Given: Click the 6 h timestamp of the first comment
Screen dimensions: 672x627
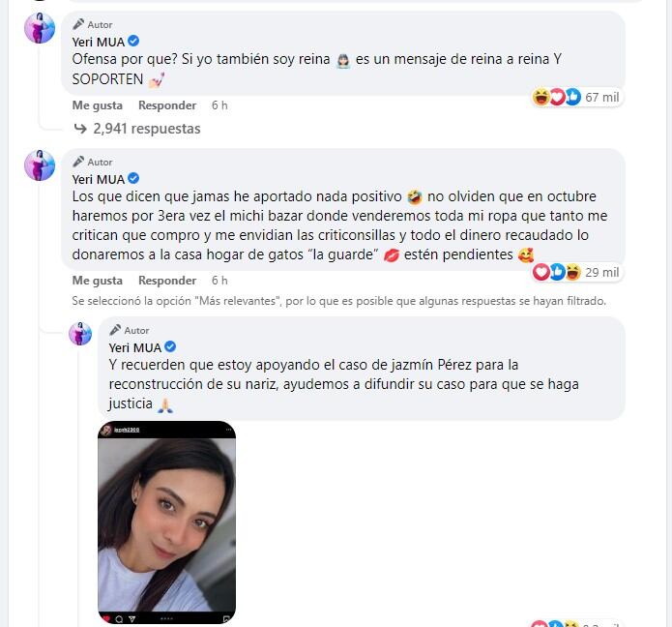Looking at the screenshot, I should [219, 105].
